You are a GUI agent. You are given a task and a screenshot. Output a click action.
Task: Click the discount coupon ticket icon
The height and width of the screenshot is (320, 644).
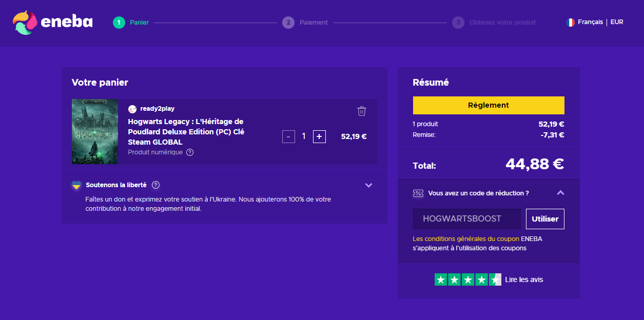point(418,193)
